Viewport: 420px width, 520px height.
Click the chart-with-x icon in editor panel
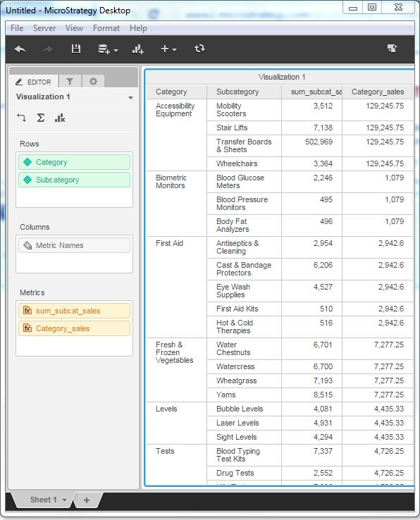[60, 118]
